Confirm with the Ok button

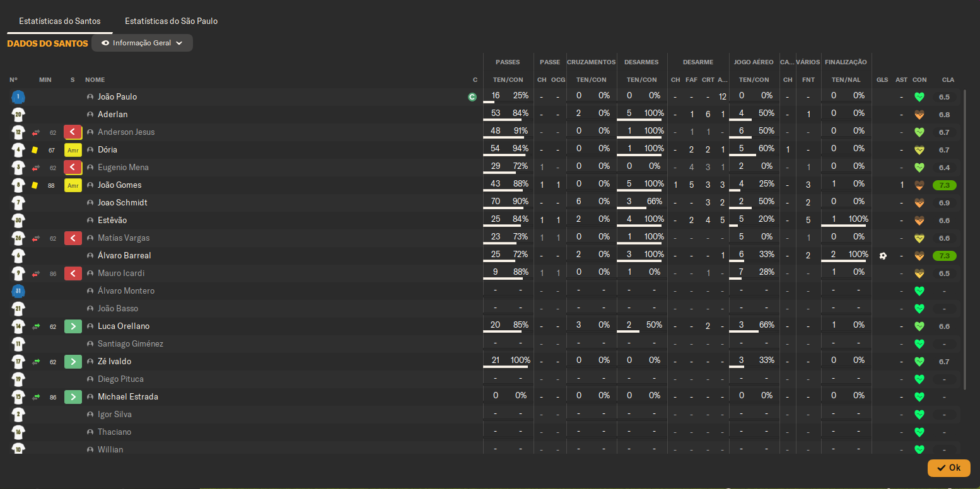click(x=948, y=468)
